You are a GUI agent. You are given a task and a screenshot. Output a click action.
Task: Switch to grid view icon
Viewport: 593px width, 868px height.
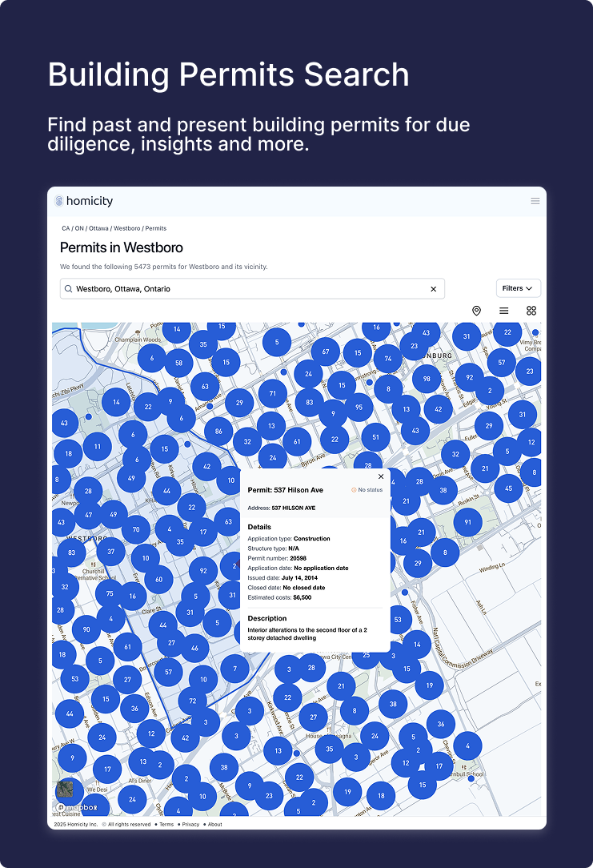[x=531, y=311]
